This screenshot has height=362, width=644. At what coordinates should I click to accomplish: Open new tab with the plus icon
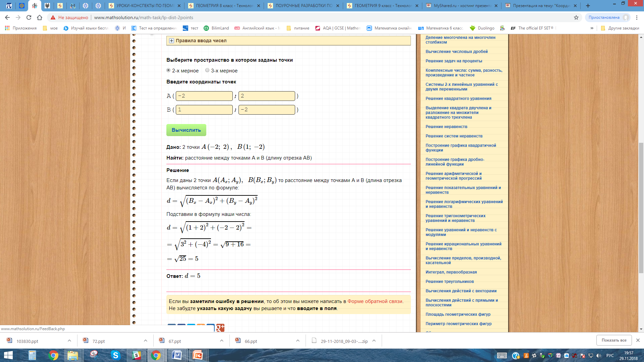pyautogui.click(x=588, y=6)
